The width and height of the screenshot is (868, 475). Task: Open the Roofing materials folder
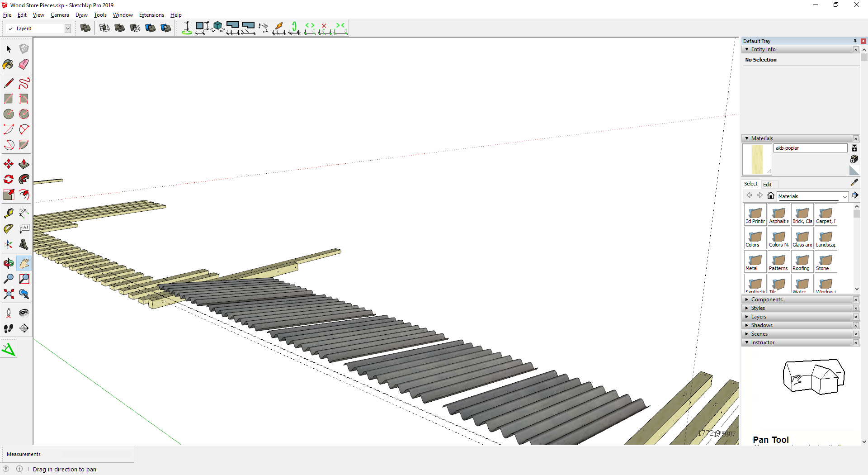pos(802,261)
